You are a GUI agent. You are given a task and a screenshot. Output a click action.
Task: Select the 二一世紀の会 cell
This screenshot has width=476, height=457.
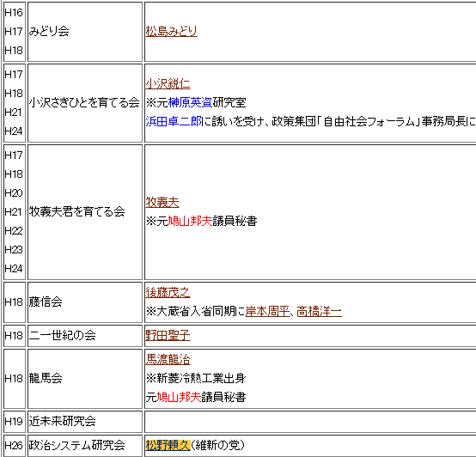click(85, 336)
